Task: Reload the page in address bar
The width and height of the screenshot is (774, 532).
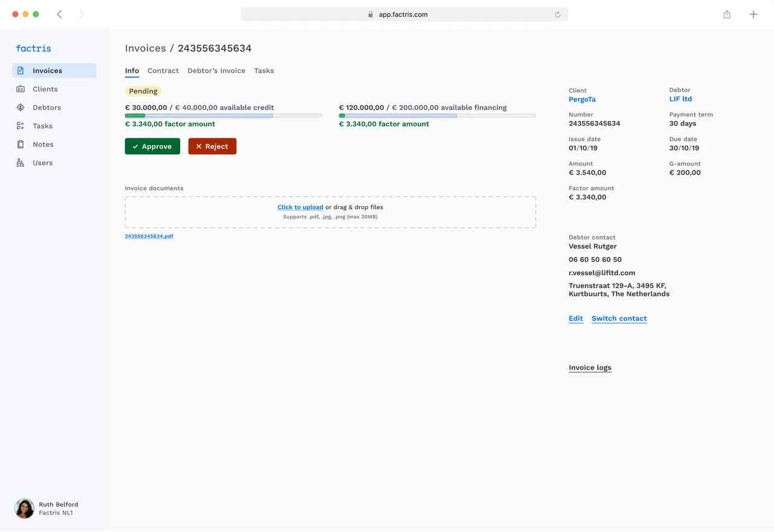Action: (x=558, y=15)
